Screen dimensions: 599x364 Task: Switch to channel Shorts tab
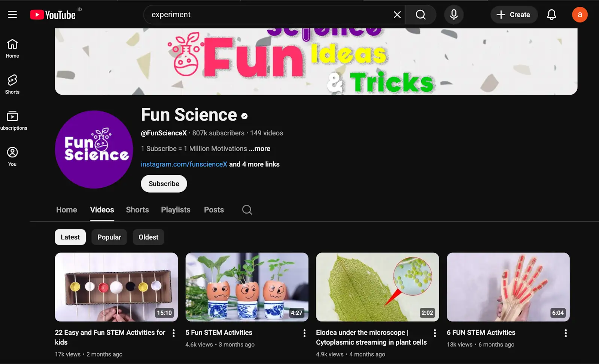pyautogui.click(x=137, y=210)
